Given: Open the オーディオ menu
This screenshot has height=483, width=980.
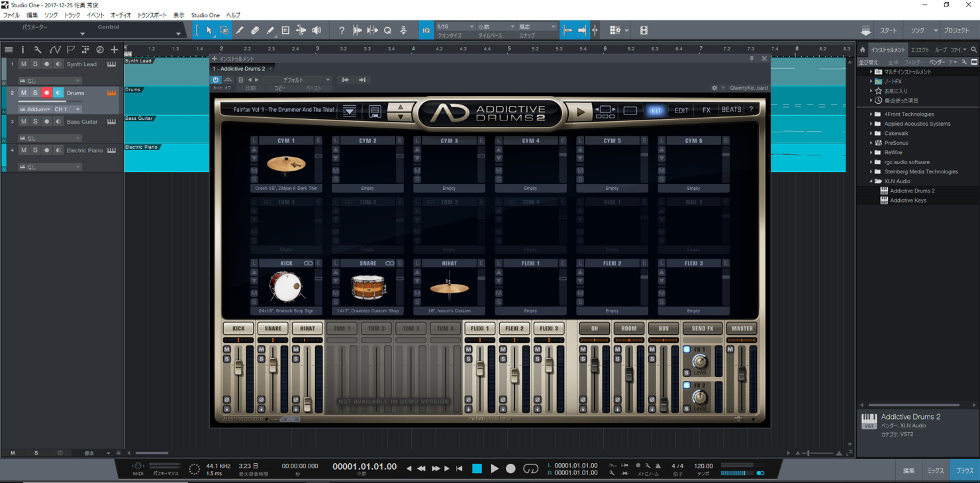Looking at the screenshot, I should 121,15.
